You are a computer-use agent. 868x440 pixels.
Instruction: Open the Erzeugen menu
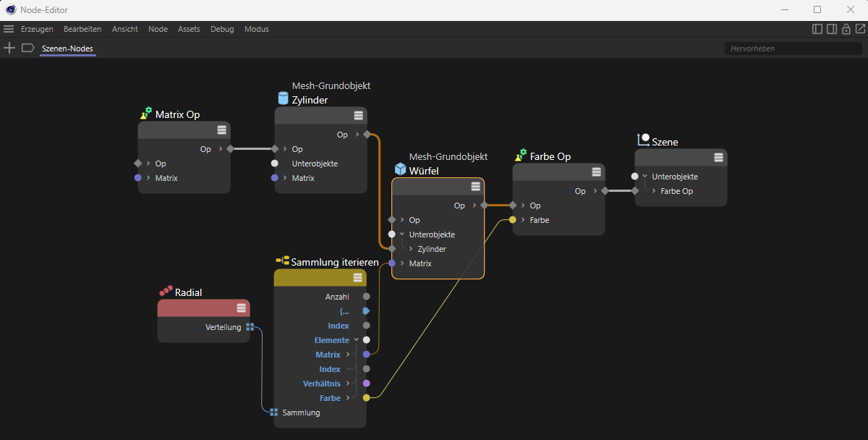(x=37, y=29)
